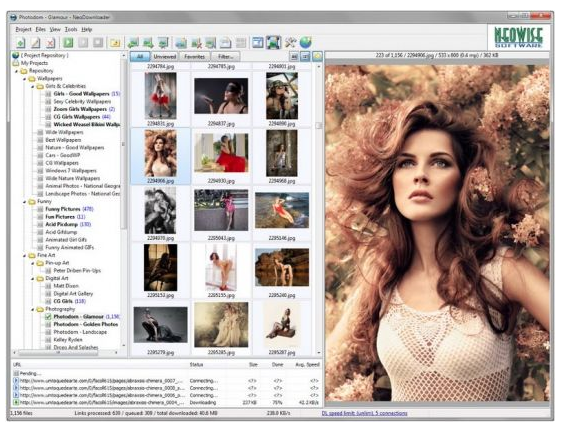Viewport: 562px width, 424px height.
Task: Start downloading with the green play icon
Action: point(68,43)
